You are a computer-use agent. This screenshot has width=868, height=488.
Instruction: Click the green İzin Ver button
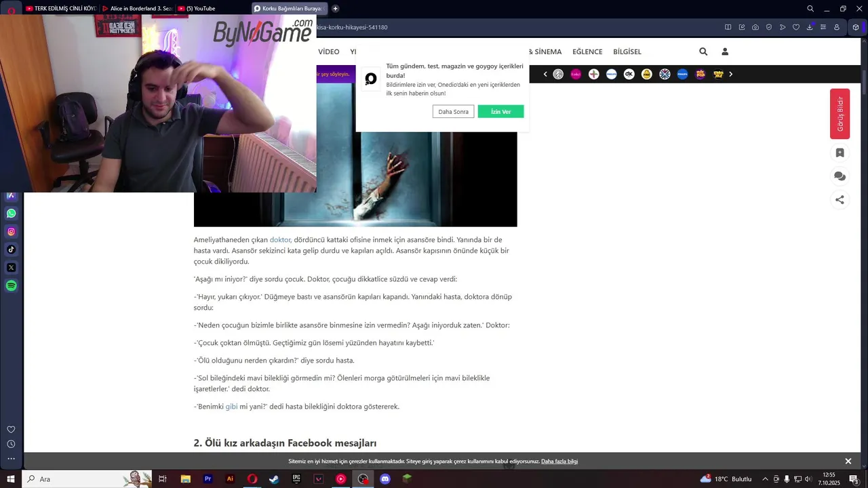500,112
